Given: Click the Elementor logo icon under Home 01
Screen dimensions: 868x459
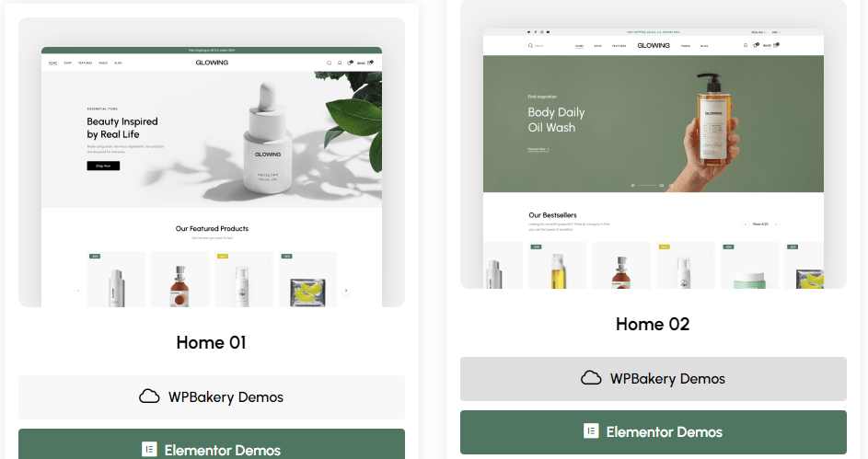Looking at the screenshot, I should coord(149,449).
